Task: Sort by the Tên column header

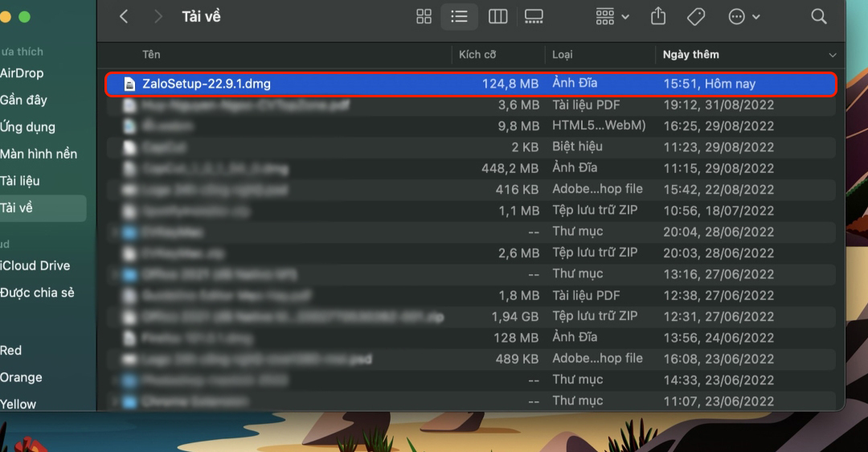Action: pyautogui.click(x=151, y=54)
